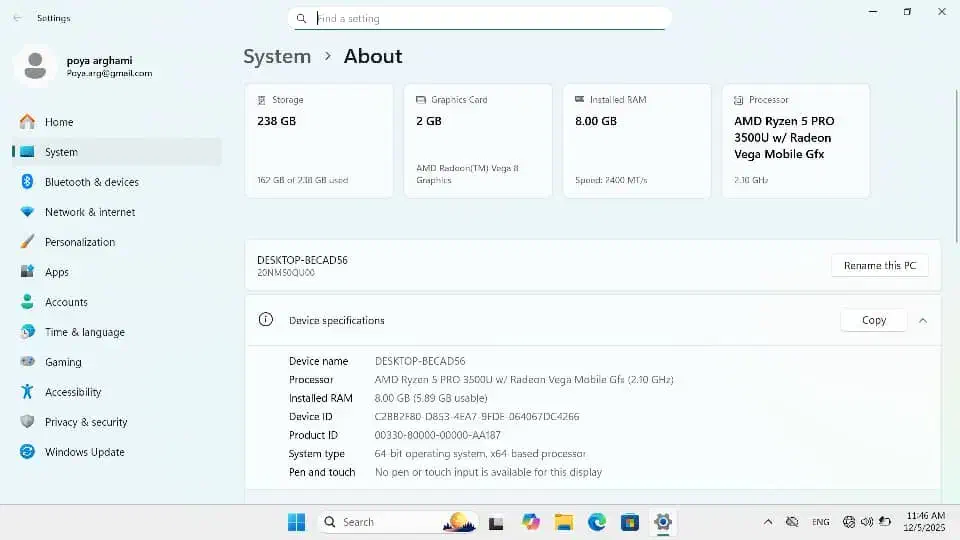
Task: Click the Pen and touch value text
Action: [489, 472]
